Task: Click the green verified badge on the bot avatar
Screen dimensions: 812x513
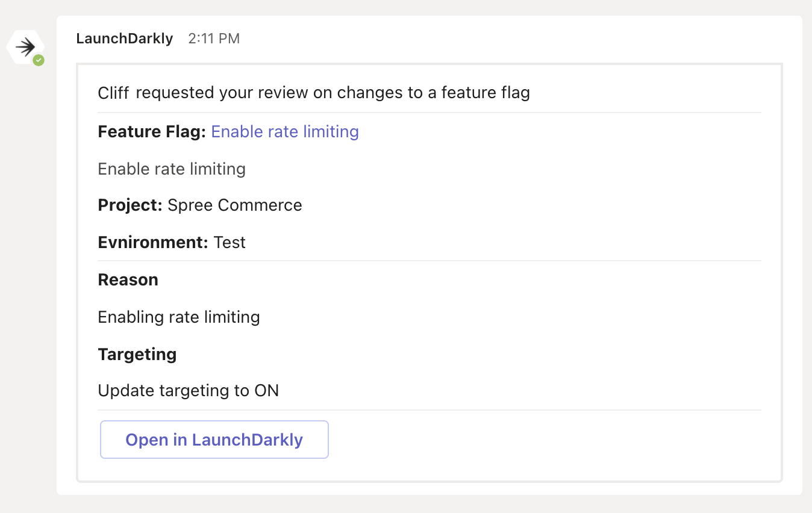Action: point(37,59)
